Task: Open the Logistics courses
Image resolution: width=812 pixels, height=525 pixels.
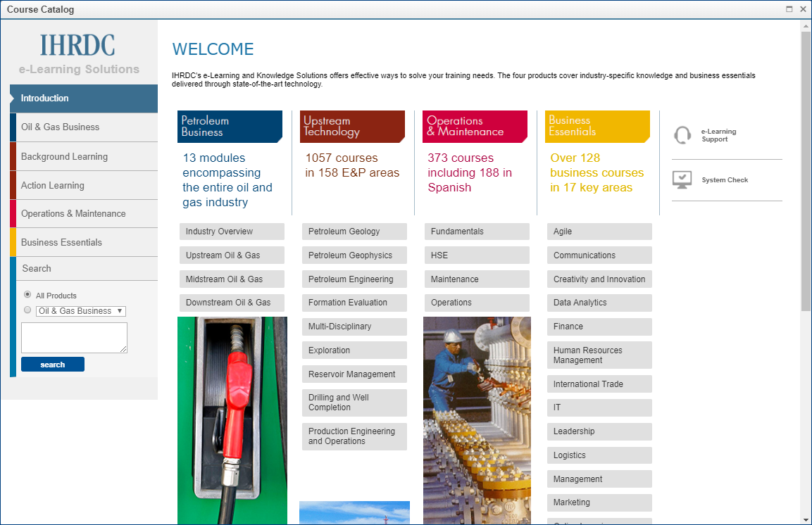Action: (x=600, y=455)
